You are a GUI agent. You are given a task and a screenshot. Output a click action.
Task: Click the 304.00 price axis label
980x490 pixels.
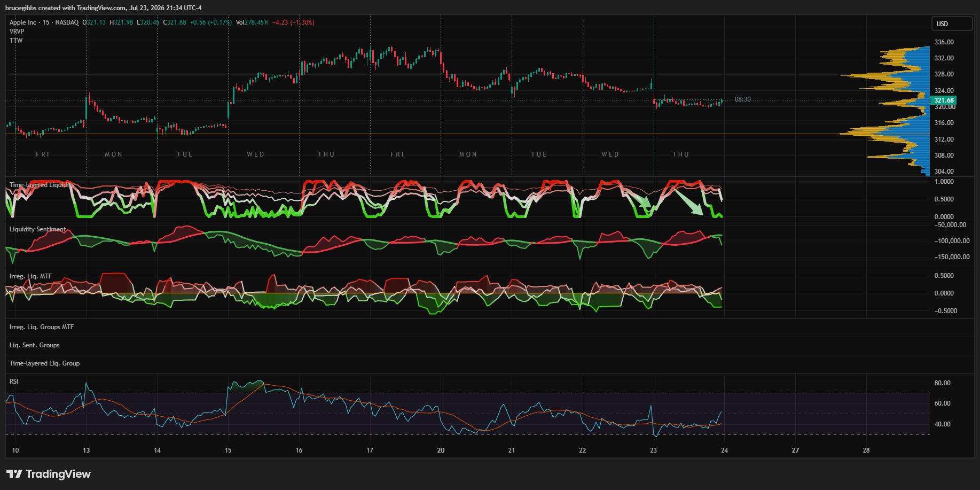click(x=944, y=172)
